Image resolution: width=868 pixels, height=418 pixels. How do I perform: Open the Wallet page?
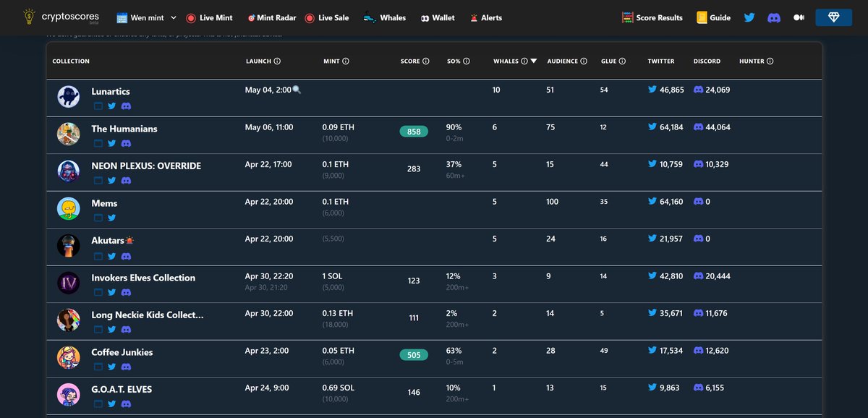[438, 17]
